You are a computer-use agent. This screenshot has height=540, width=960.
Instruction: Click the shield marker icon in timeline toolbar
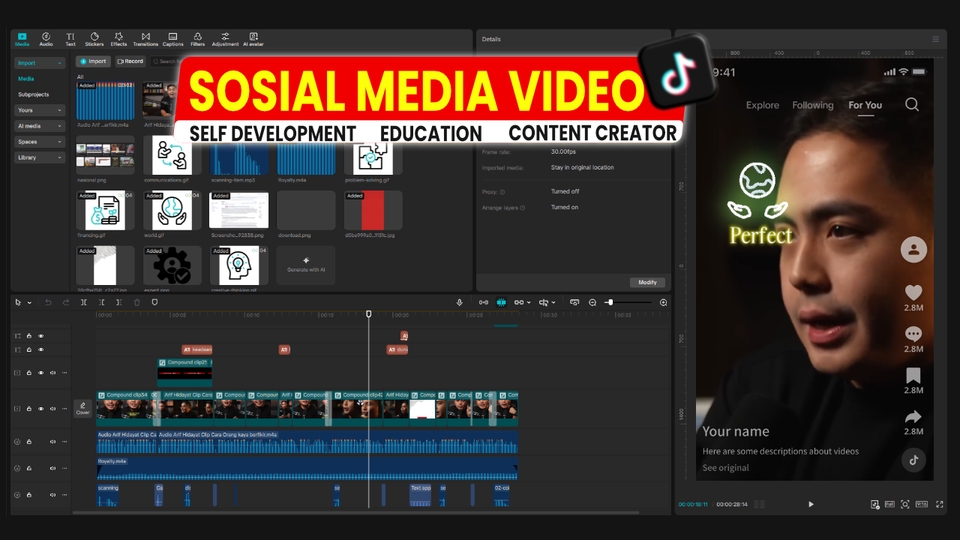[x=155, y=302]
